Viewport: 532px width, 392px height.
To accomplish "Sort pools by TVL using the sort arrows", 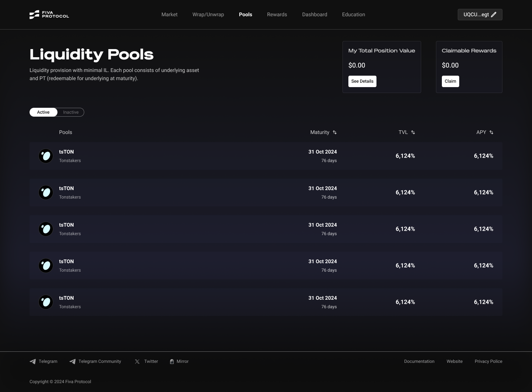I will click(413, 132).
